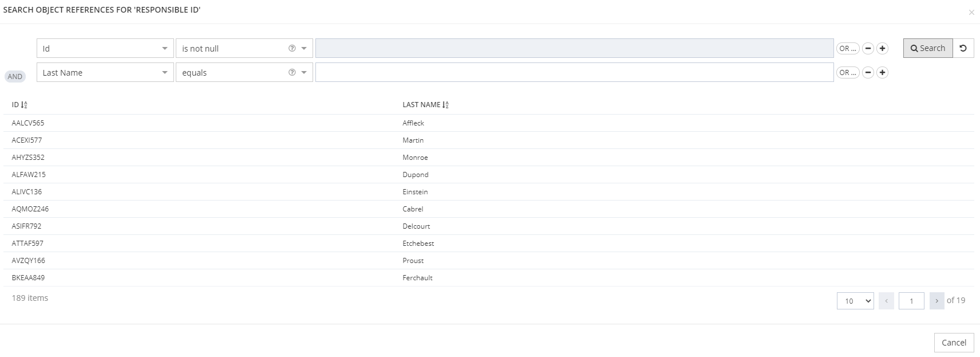Screen dimensions: 980x357
Task: Open the Id field dropdown
Action: coord(105,49)
